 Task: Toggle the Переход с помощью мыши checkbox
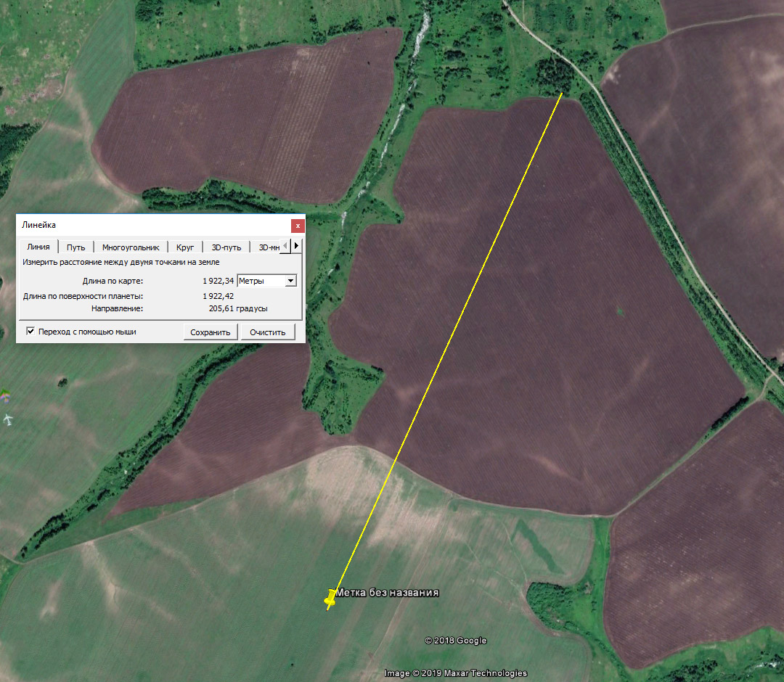tap(30, 332)
